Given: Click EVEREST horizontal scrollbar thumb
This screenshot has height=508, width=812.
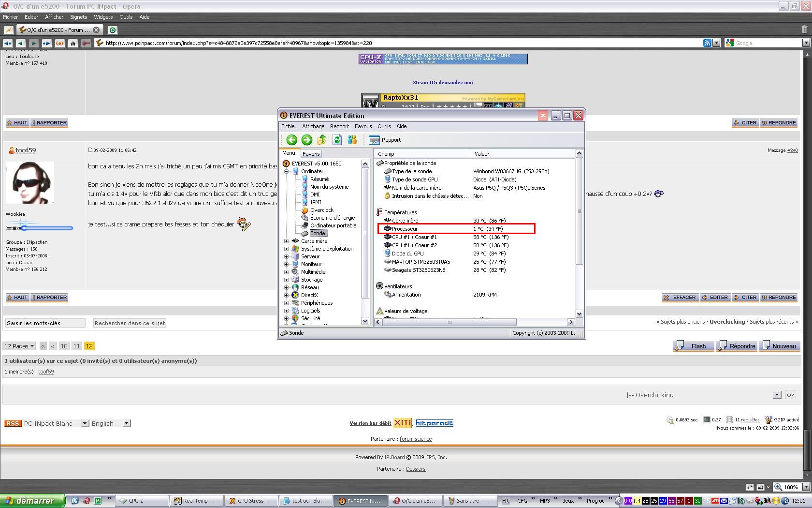Looking at the screenshot, I should tap(449, 322).
